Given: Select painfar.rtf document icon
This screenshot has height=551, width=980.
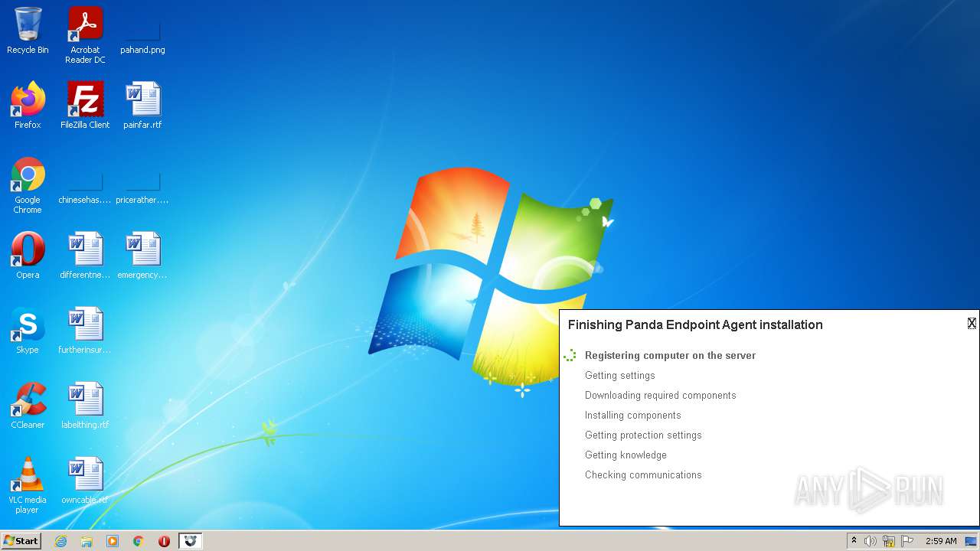Looking at the screenshot, I should coord(142,105).
